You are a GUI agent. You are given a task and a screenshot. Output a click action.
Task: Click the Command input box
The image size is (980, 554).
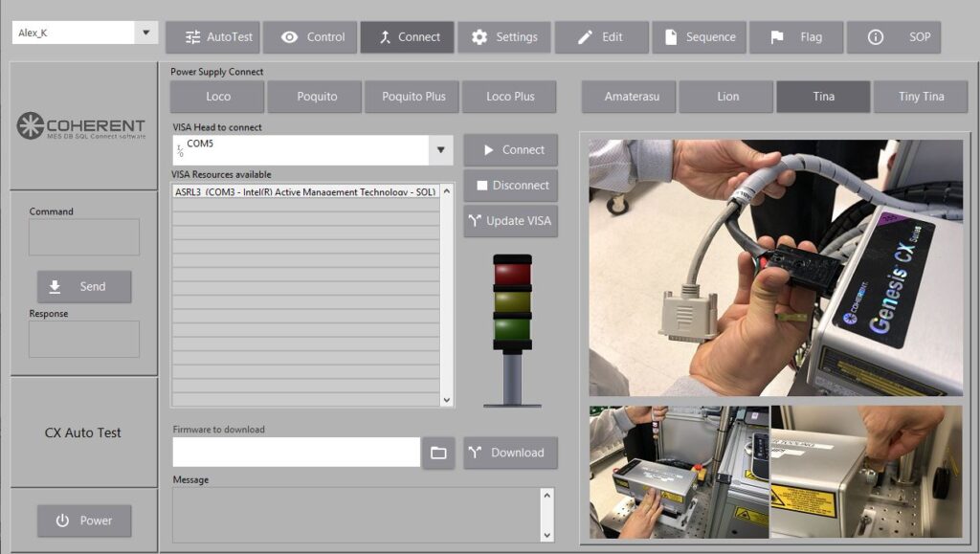[x=84, y=236]
